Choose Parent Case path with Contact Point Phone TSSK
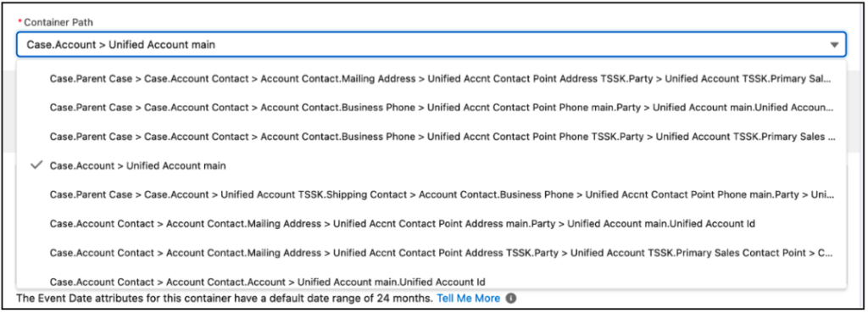This screenshot has height=313, width=868. pyautogui.click(x=431, y=137)
